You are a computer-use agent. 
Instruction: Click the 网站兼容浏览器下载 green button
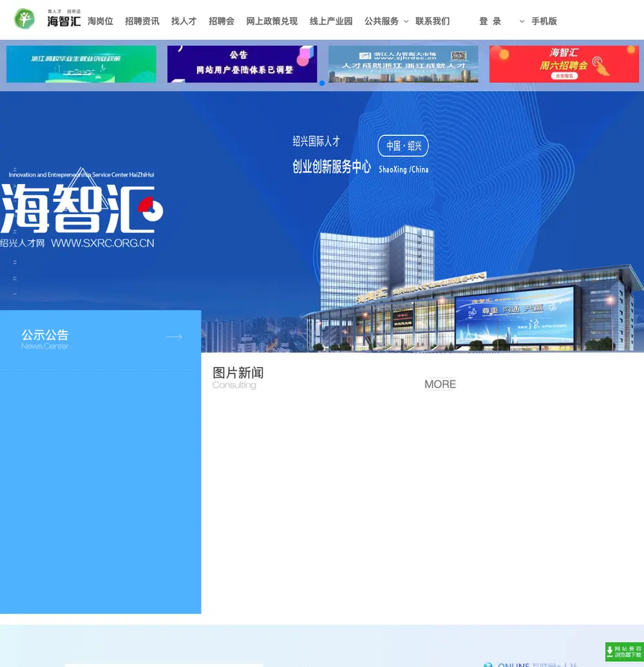coord(625,652)
